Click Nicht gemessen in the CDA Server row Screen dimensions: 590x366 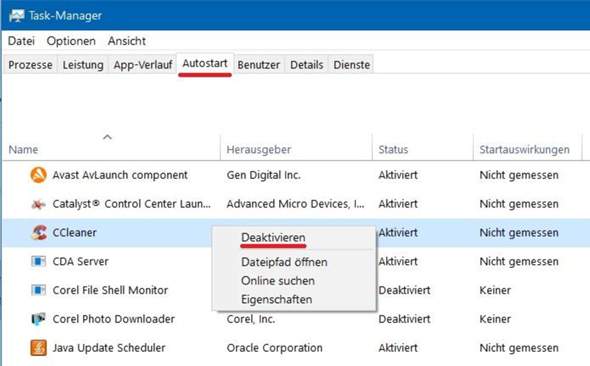click(x=519, y=261)
